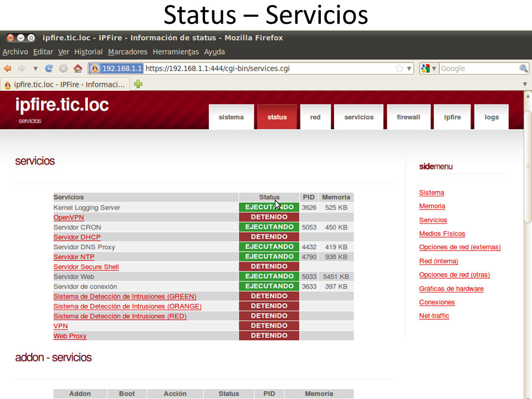The height and width of the screenshot is (399, 532).
Task: Click the Stop loading icon
Action: tap(63, 69)
